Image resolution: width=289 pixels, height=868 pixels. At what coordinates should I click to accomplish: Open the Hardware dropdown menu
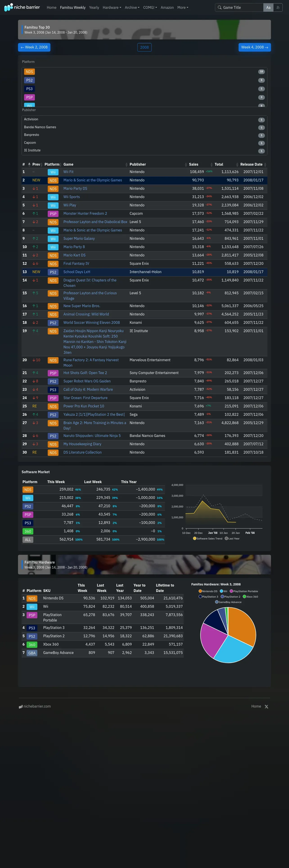[x=112, y=7]
